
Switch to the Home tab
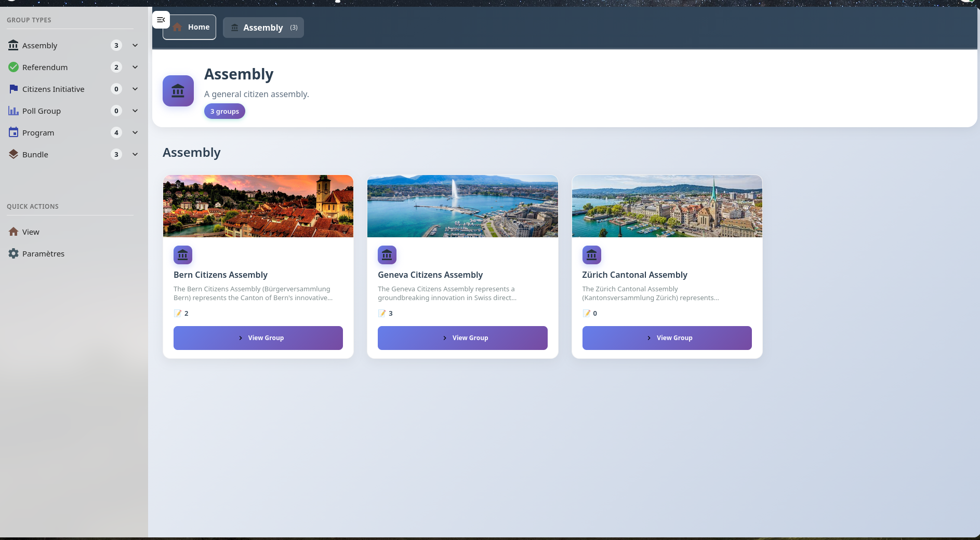(x=189, y=27)
